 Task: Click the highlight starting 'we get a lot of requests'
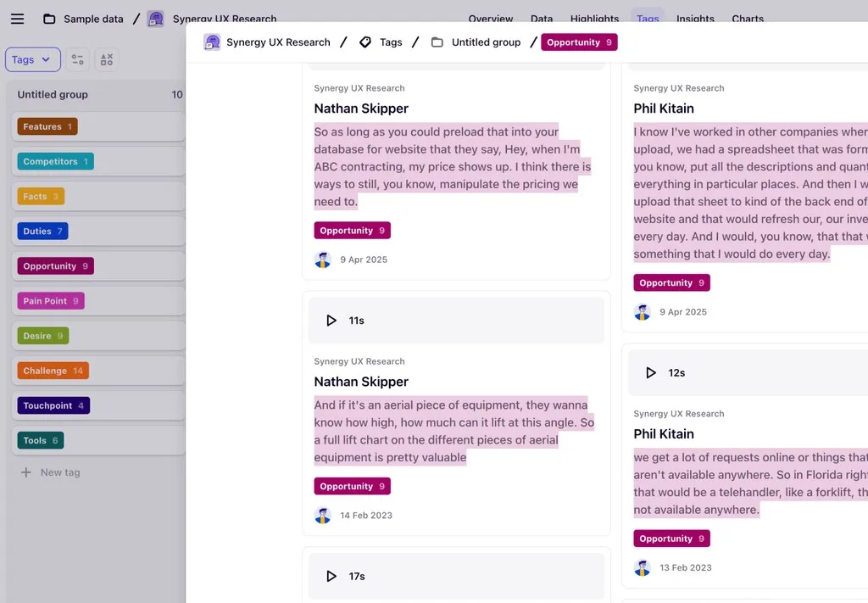pyautogui.click(x=751, y=483)
